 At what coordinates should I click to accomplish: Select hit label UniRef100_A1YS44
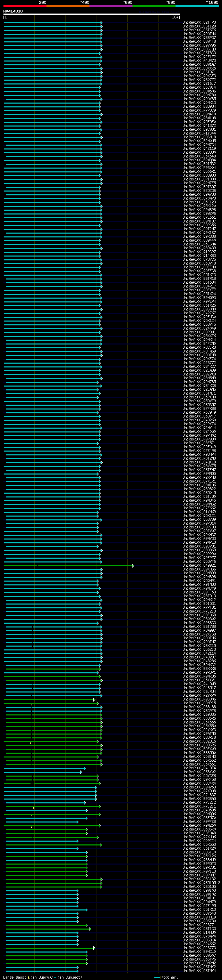click(199, 133)
